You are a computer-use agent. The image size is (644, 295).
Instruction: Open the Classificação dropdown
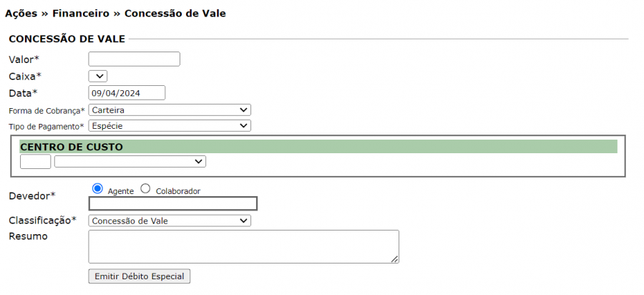pyautogui.click(x=170, y=221)
